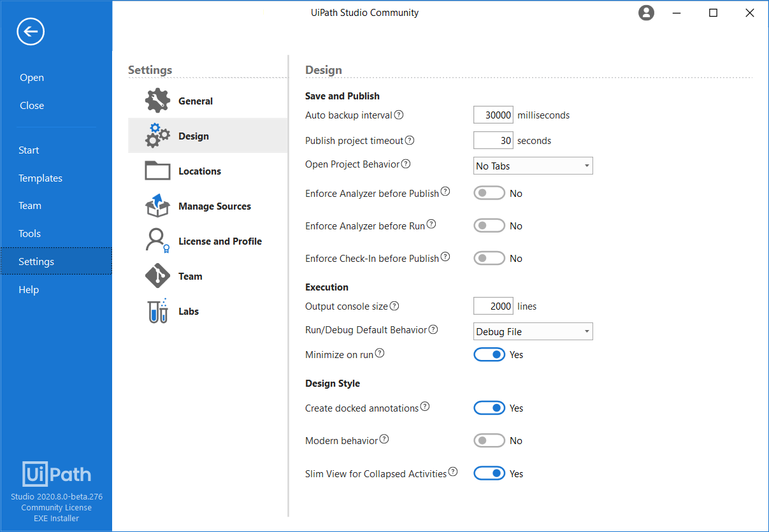Viewport: 769px width, 532px height.
Task: Open the user account profile icon
Action: click(647, 13)
